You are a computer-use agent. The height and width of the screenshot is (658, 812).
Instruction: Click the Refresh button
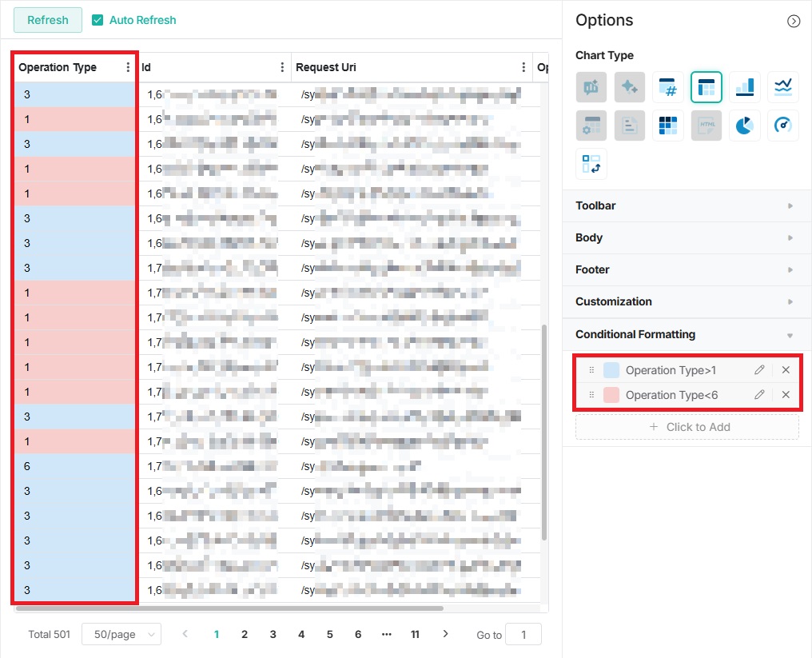point(47,20)
